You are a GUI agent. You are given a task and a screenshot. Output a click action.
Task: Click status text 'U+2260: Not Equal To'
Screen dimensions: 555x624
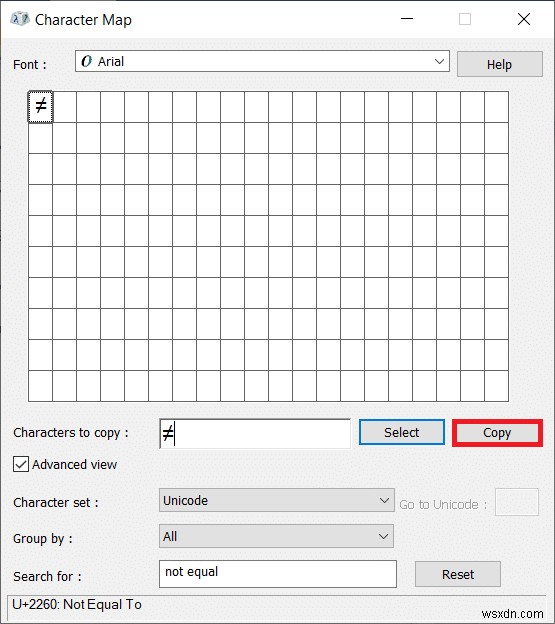(77, 604)
